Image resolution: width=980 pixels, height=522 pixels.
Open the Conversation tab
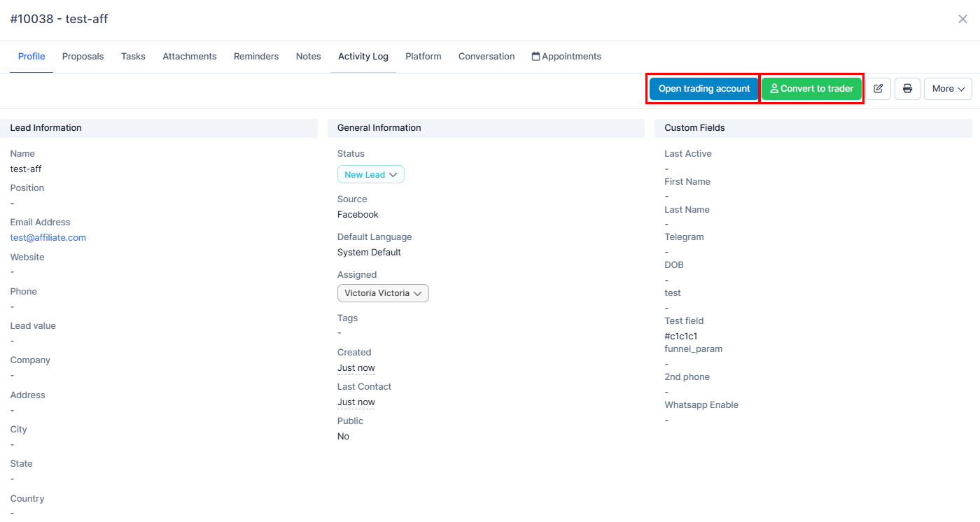(x=486, y=57)
